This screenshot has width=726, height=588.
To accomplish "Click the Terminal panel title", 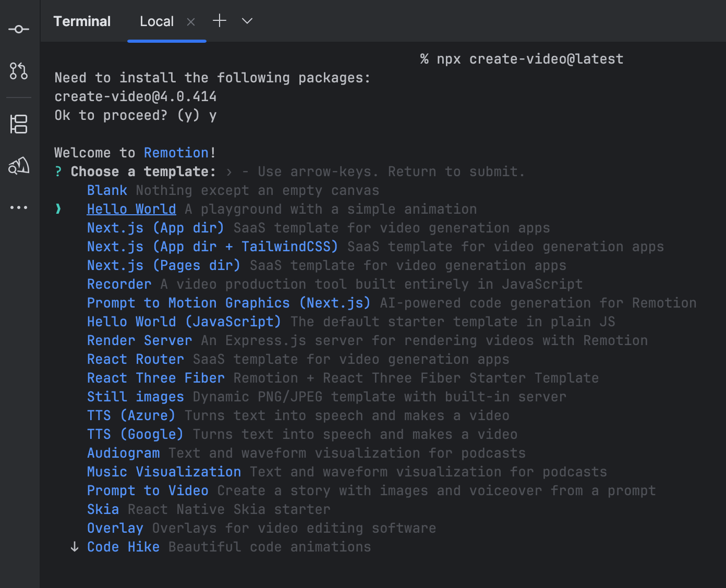I will [x=82, y=21].
